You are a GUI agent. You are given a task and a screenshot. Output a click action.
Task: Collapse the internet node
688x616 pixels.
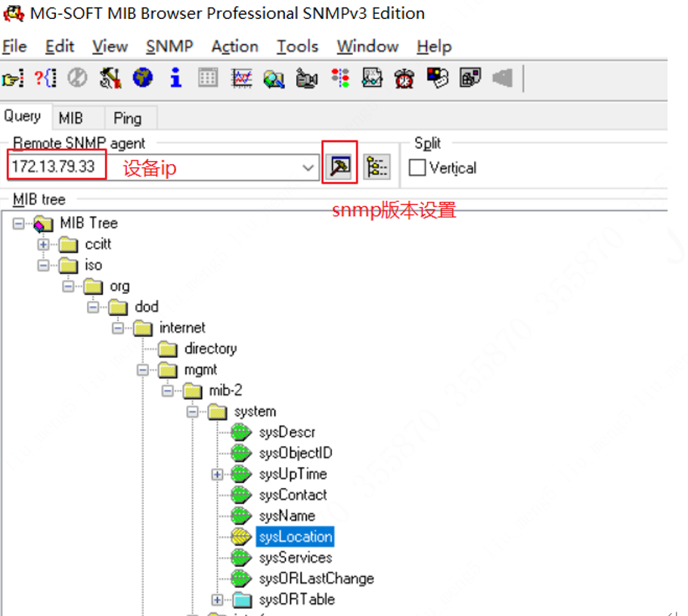(118, 328)
